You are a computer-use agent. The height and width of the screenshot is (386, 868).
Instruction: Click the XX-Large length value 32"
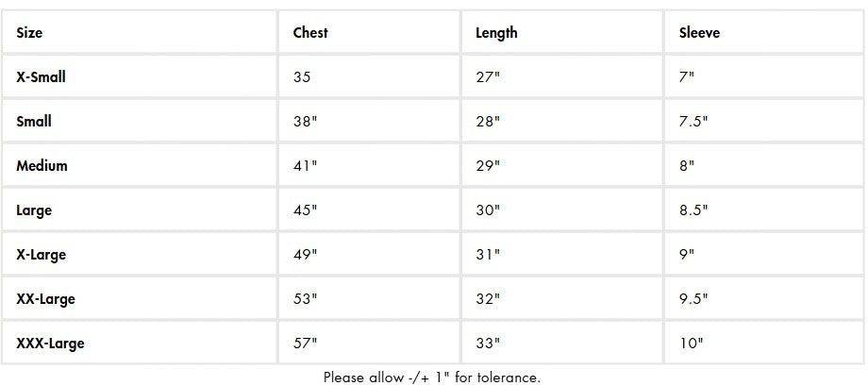coord(488,299)
